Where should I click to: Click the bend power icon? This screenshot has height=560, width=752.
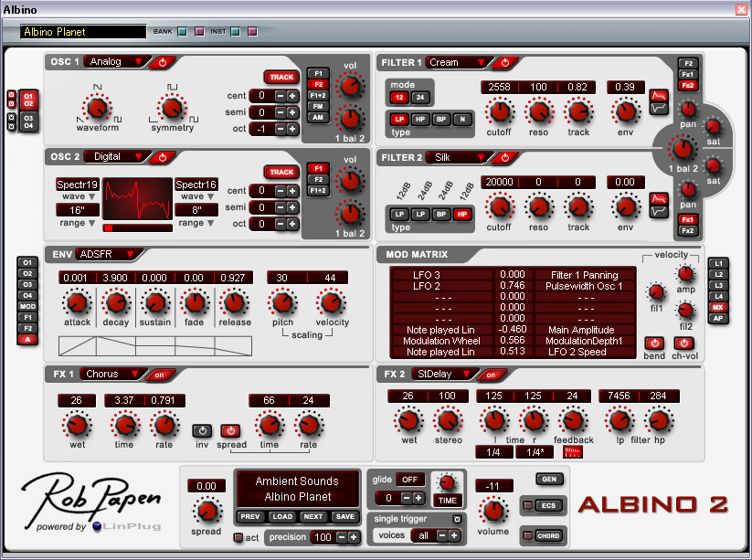click(654, 343)
